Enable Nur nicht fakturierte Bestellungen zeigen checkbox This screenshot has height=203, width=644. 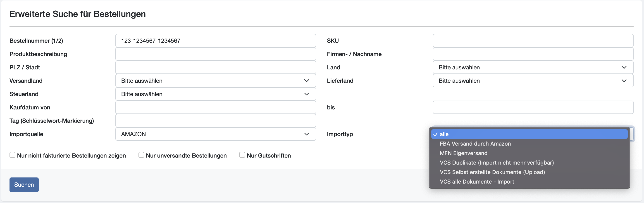click(12, 155)
